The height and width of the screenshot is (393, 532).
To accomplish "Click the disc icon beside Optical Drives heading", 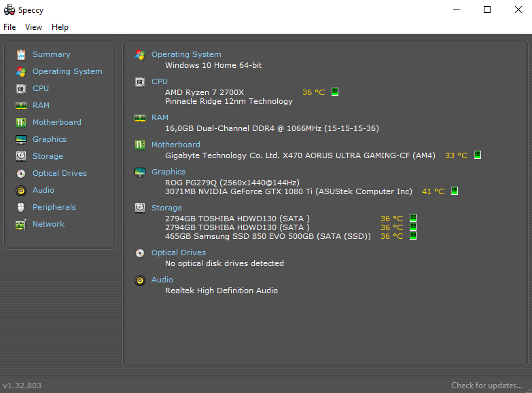I will (140, 253).
